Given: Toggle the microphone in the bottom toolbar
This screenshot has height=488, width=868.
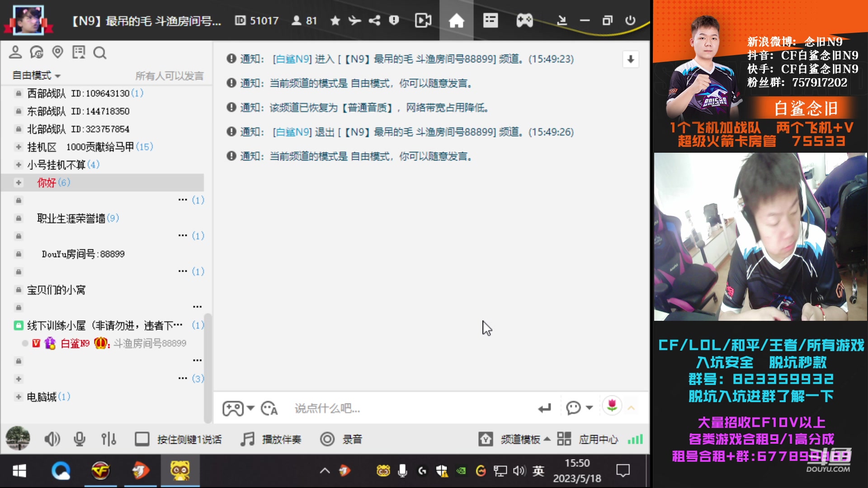Looking at the screenshot, I should [x=80, y=439].
